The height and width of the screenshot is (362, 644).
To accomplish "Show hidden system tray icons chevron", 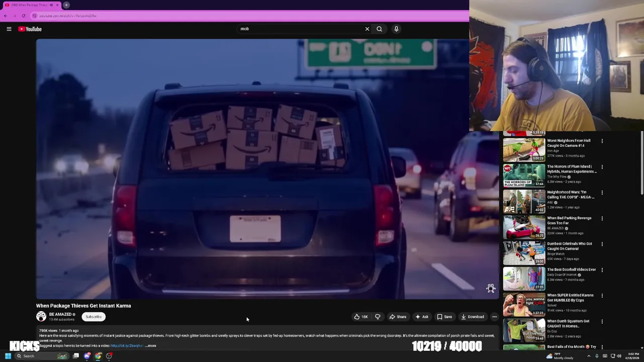I will [589, 356].
